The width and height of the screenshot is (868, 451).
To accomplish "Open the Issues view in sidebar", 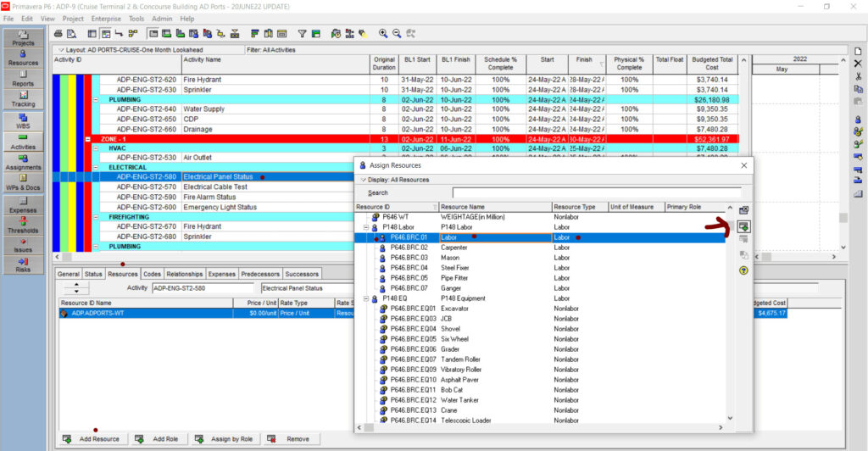I will point(23,245).
